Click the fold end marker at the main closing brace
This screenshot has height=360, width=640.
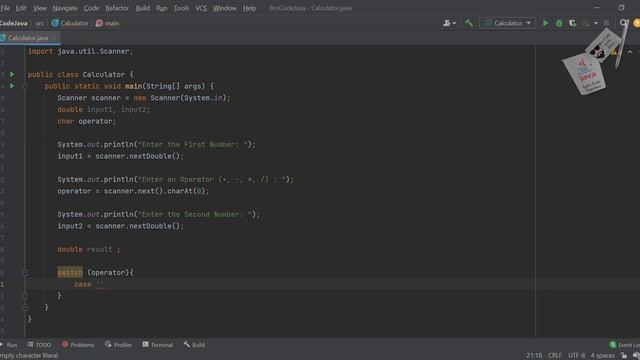25,307
